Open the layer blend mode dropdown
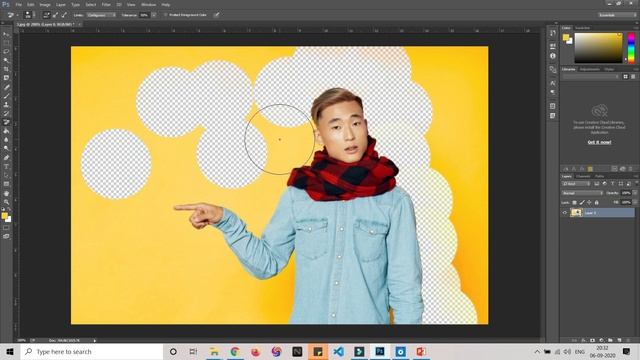640x360 pixels. 582,193
